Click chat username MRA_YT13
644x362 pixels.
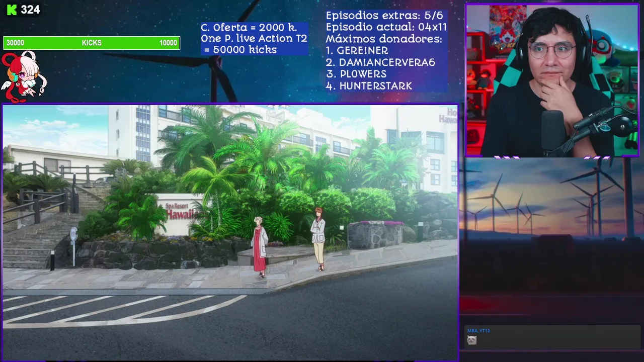tap(478, 331)
